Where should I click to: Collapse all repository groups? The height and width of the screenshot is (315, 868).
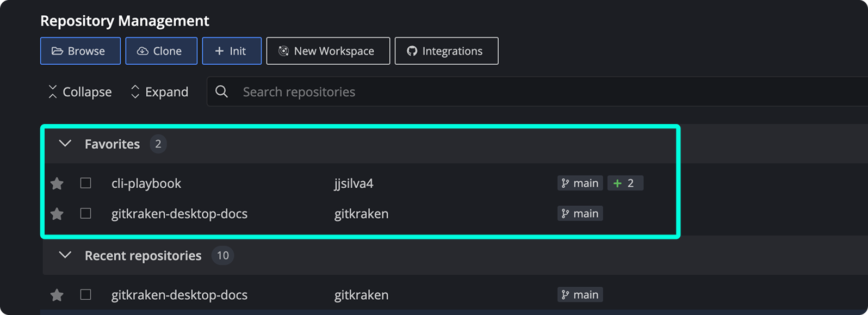(x=80, y=92)
